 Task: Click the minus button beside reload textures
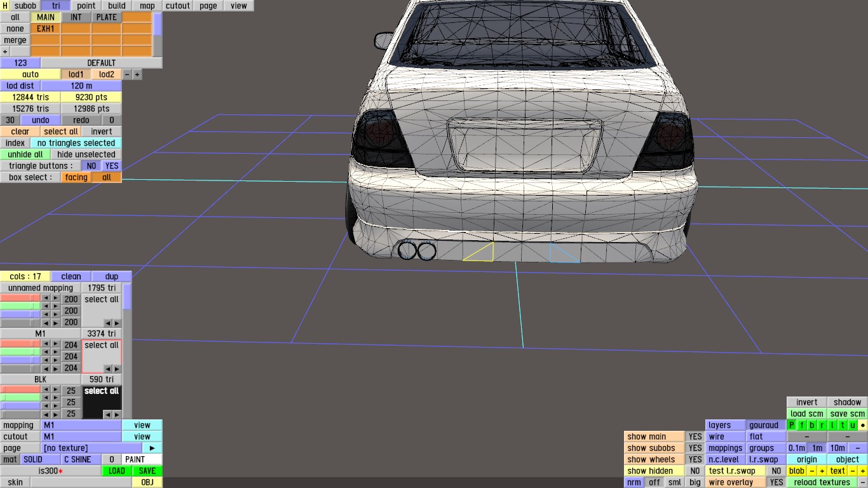tap(863, 482)
